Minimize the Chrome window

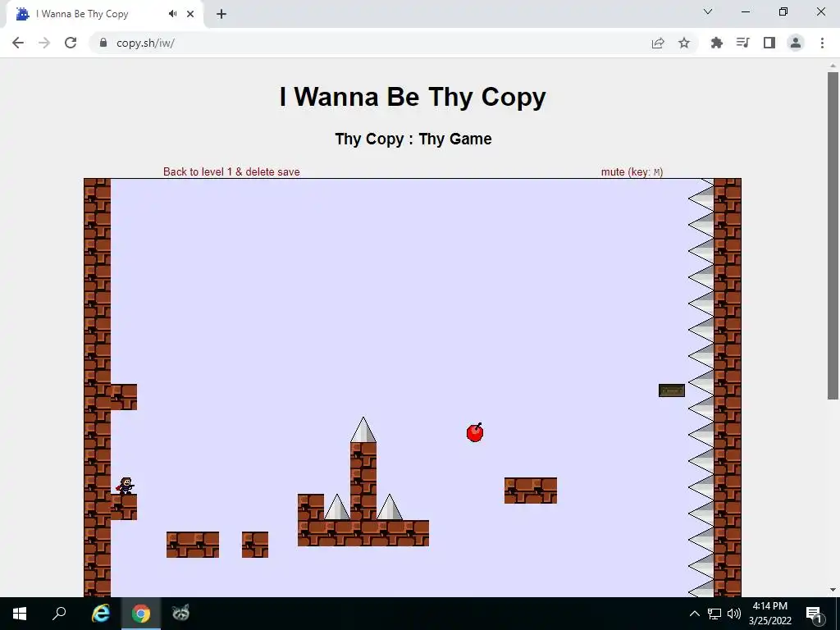pyautogui.click(x=745, y=11)
